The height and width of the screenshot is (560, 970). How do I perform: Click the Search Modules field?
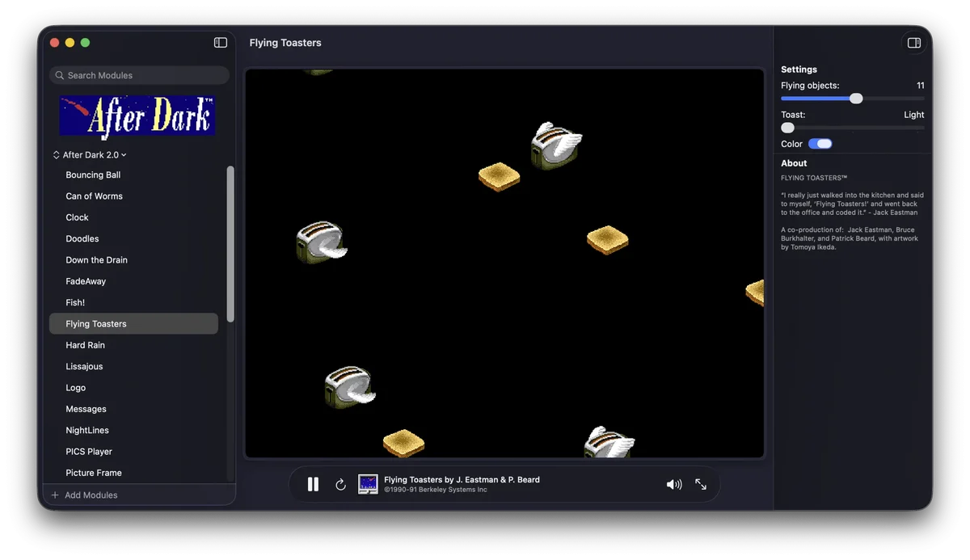tap(139, 75)
